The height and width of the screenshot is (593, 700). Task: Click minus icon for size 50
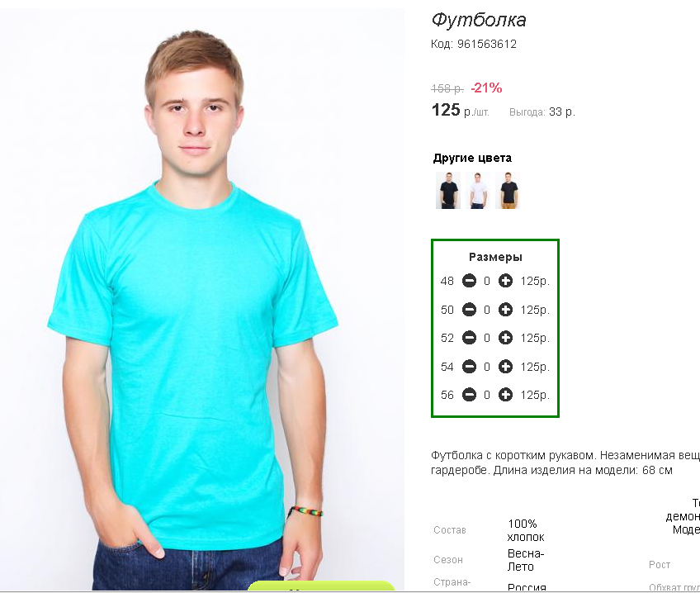(469, 310)
